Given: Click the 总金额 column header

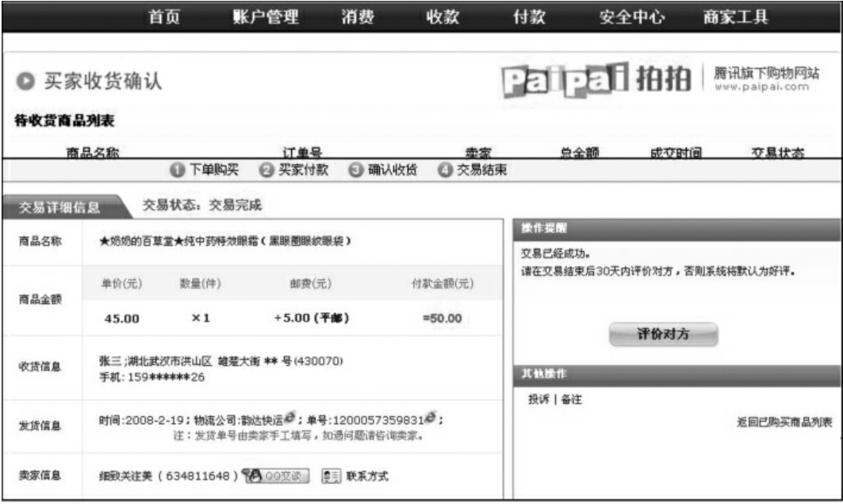Looking at the screenshot, I should 579,153.
